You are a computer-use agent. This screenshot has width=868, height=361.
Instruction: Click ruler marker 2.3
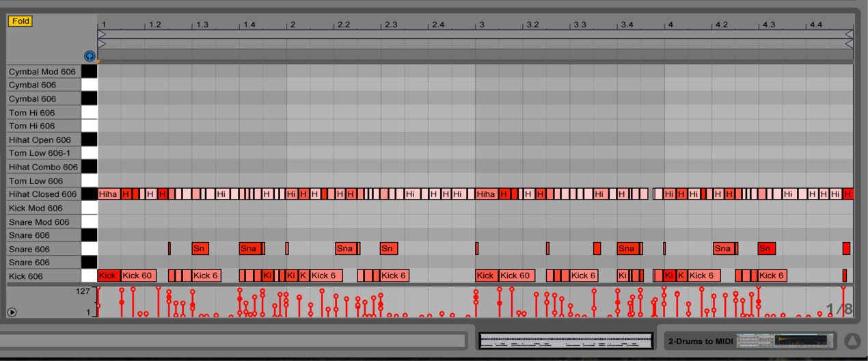[391, 25]
